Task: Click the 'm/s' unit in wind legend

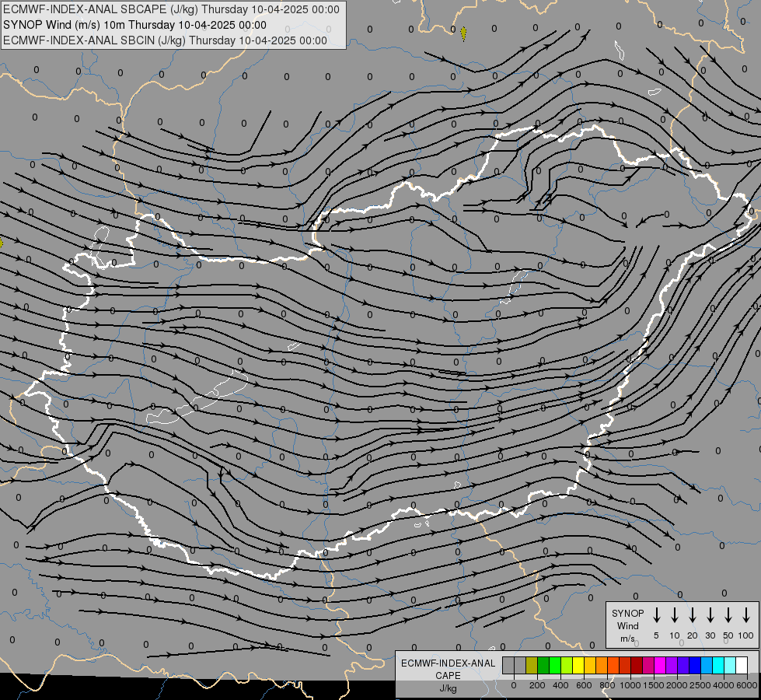Action: click(x=627, y=639)
